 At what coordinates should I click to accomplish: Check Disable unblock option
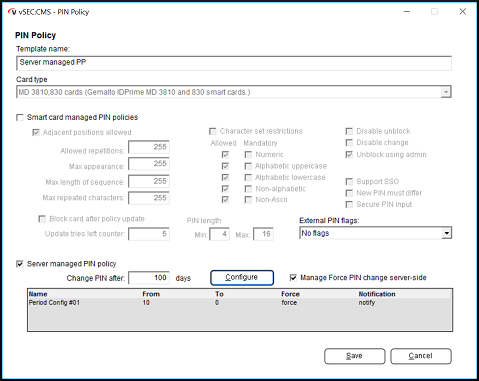click(349, 131)
